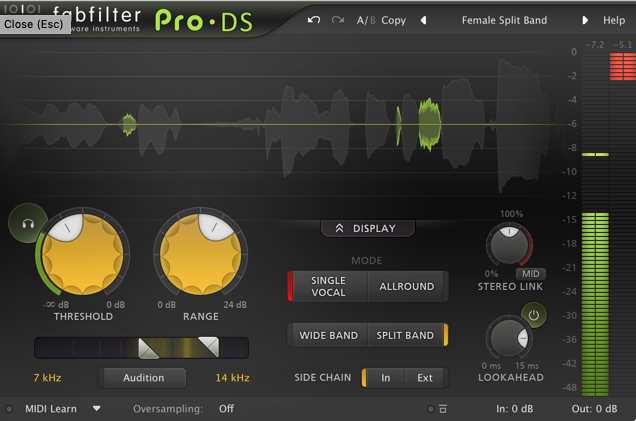Click the Pro-DS logo

[x=204, y=20]
